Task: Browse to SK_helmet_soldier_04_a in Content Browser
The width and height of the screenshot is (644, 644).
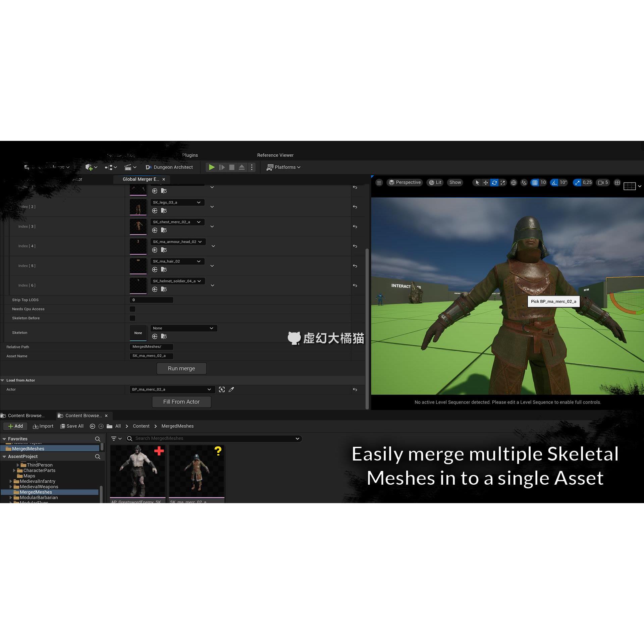Action: [164, 289]
